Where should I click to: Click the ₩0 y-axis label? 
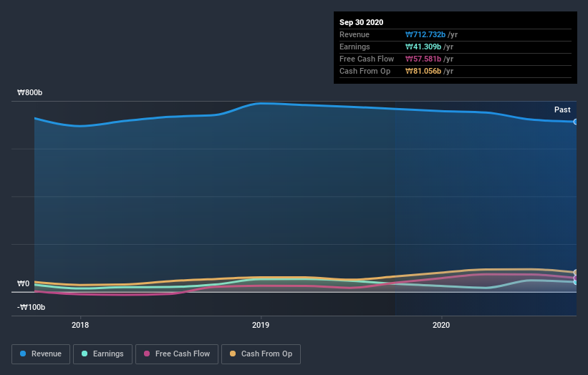23,283
